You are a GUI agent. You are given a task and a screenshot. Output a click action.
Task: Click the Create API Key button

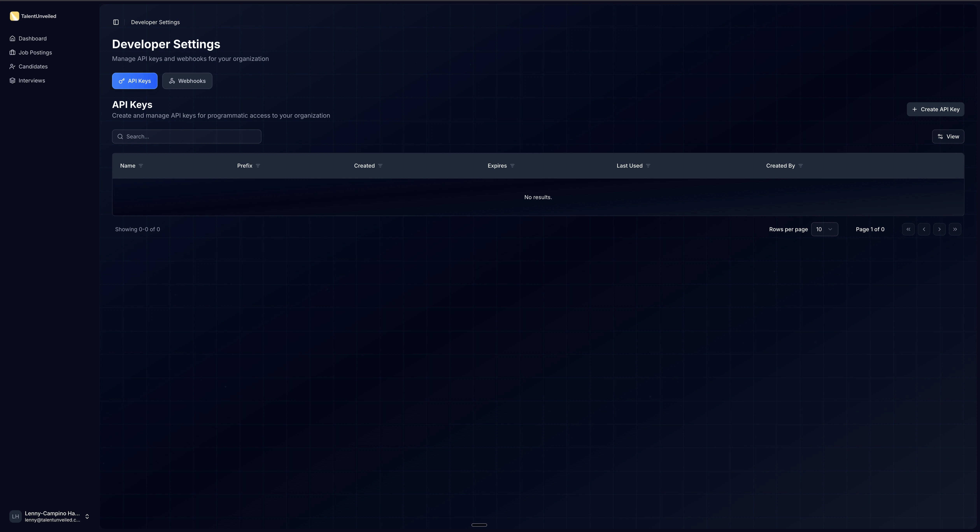click(935, 109)
